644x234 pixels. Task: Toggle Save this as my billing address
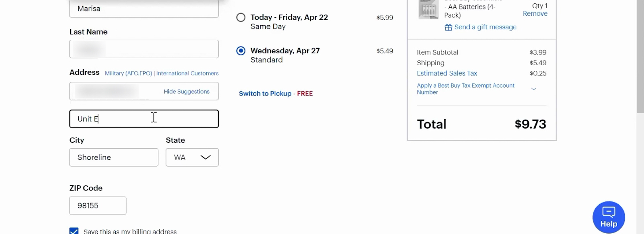pos(74,231)
